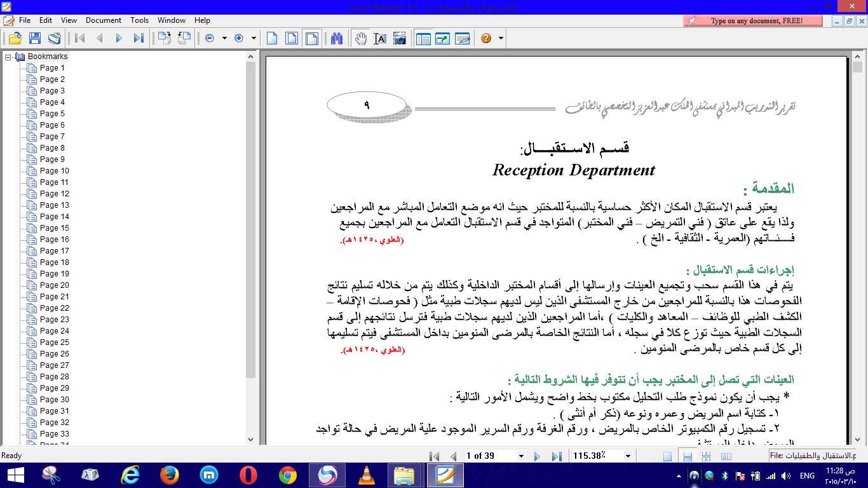Open the File menu
This screenshot has height=488, width=868.
click(25, 20)
